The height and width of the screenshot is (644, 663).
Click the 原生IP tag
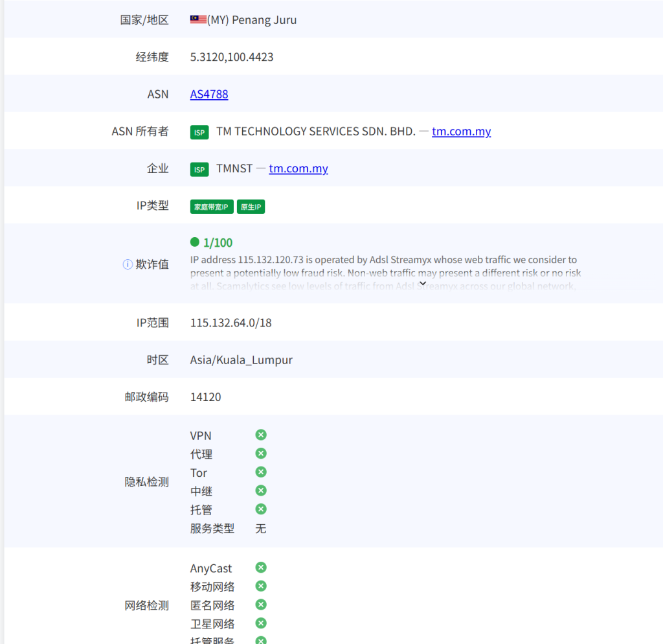point(251,207)
